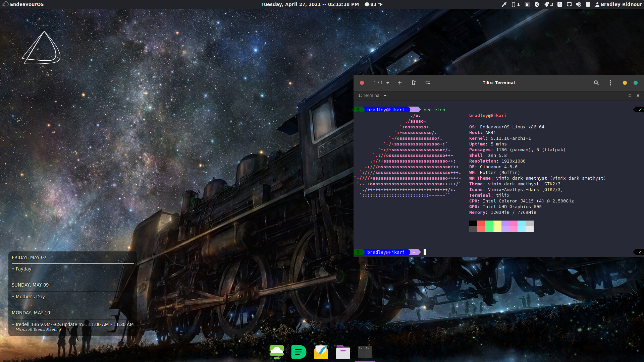Click the red close dot on Tilix
Image resolution: width=644 pixels, height=362 pixels.
362,83
